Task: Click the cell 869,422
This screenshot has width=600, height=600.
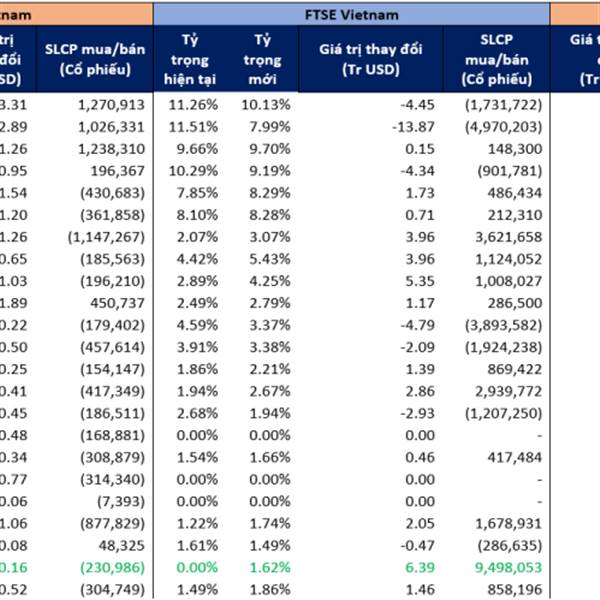Action: [x=515, y=369]
